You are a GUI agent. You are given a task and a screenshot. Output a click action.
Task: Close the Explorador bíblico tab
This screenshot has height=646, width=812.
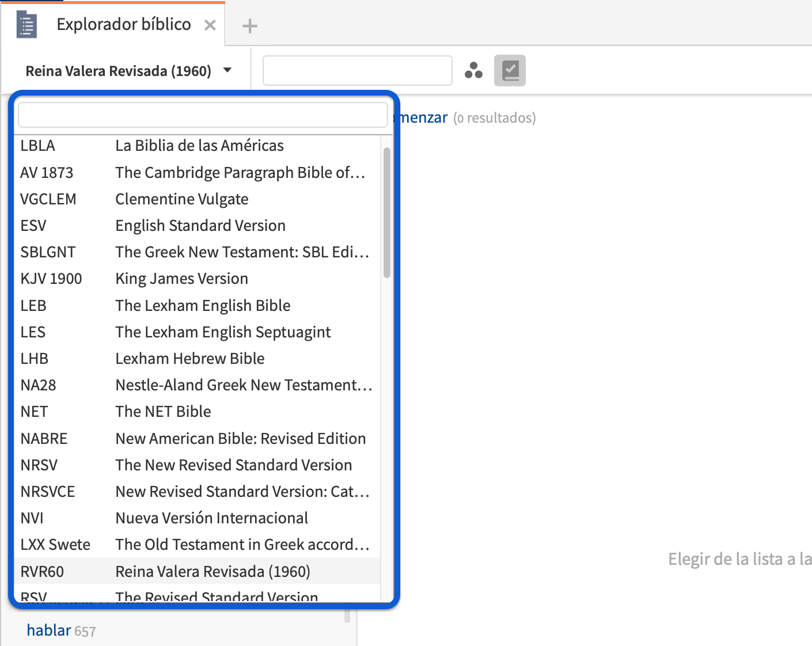210,25
